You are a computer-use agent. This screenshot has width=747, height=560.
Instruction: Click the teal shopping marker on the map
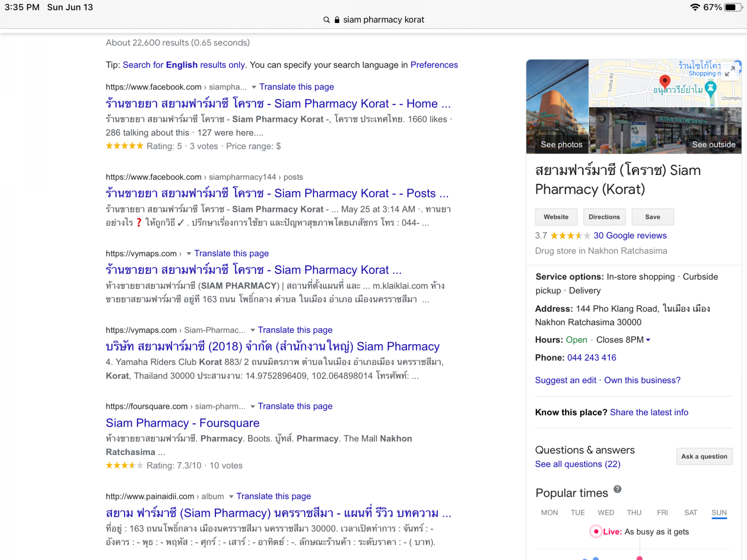[711, 88]
